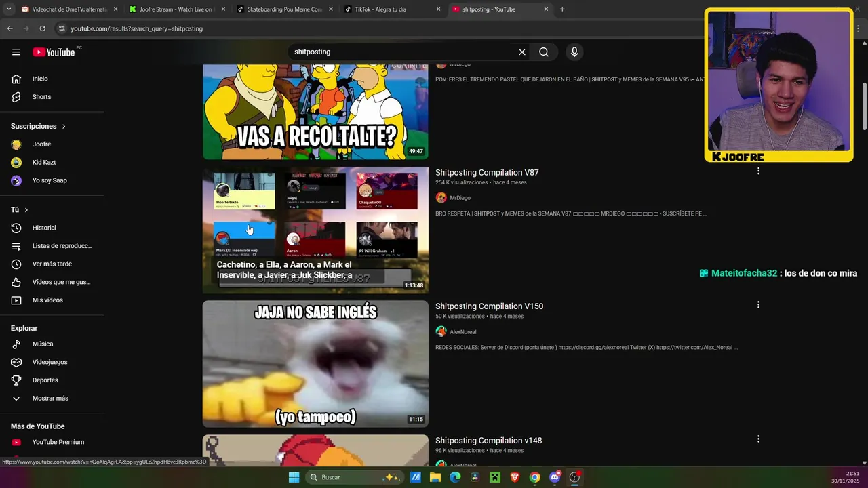View site information icon in address bar
Screen dimensions: 868x488
click(x=62, y=28)
